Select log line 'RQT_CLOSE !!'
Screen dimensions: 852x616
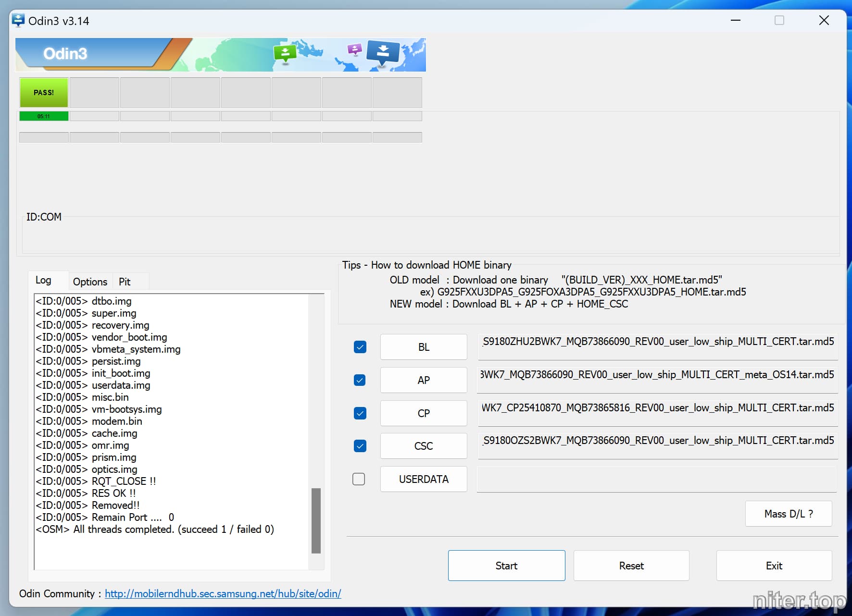point(96,481)
